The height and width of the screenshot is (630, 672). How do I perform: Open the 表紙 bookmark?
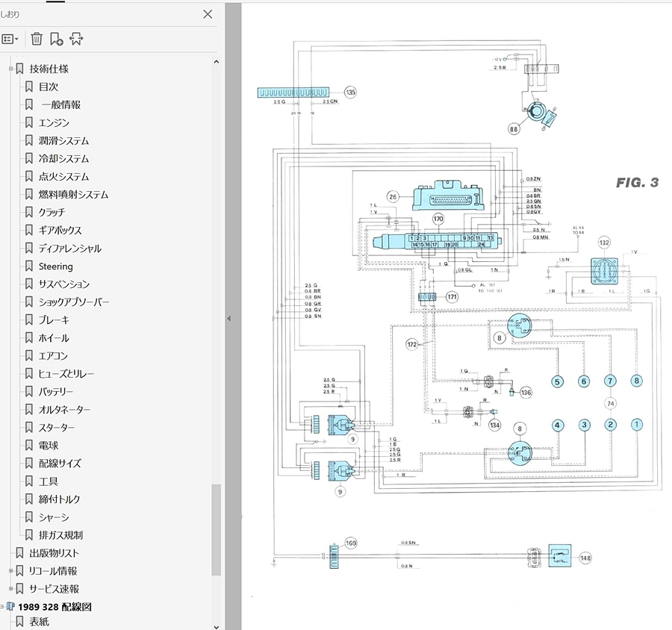40,622
